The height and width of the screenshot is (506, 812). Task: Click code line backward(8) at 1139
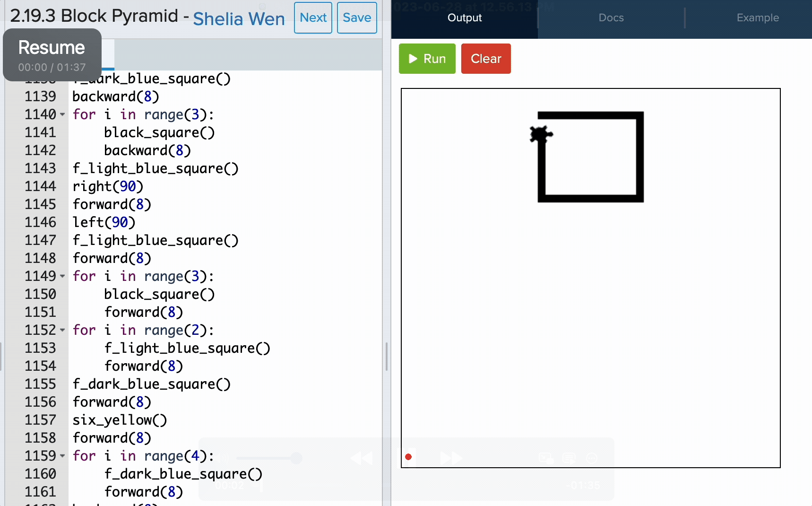[x=116, y=96]
